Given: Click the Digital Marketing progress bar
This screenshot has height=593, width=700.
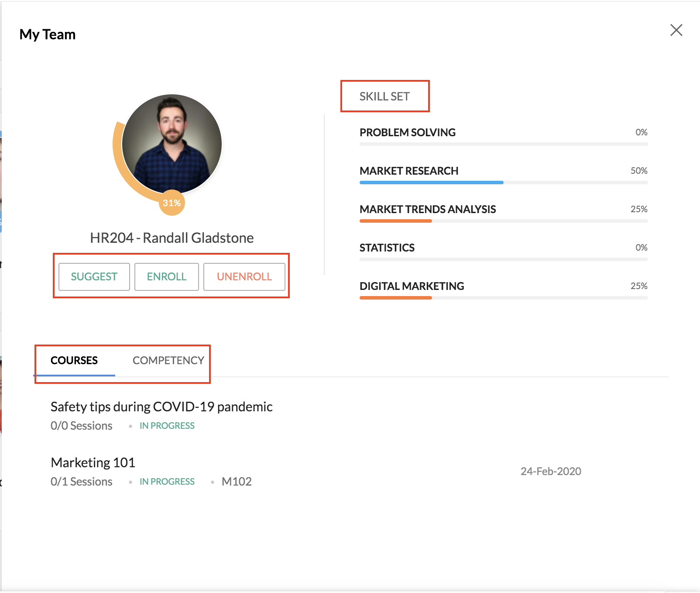Looking at the screenshot, I should coord(504,298).
